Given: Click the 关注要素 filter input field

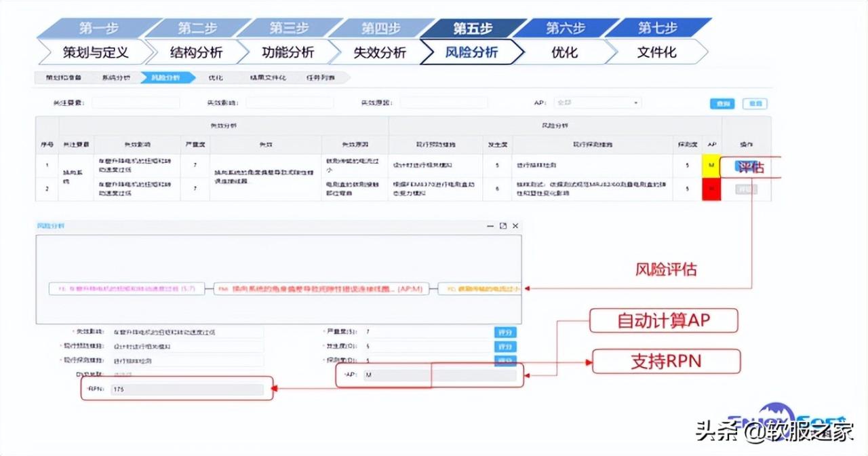Looking at the screenshot, I should pyautogui.click(x=136, y=102).
